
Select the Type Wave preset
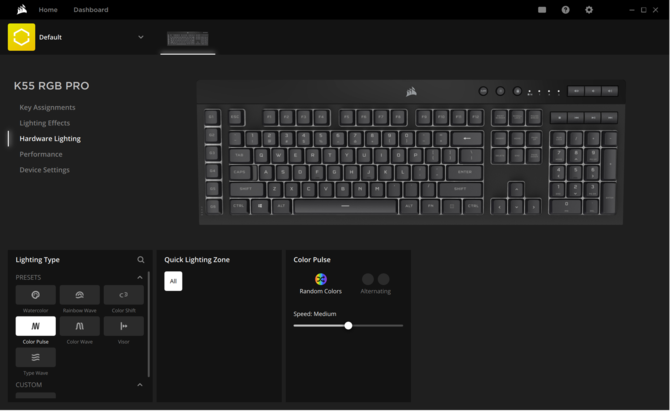click(35, 357)
